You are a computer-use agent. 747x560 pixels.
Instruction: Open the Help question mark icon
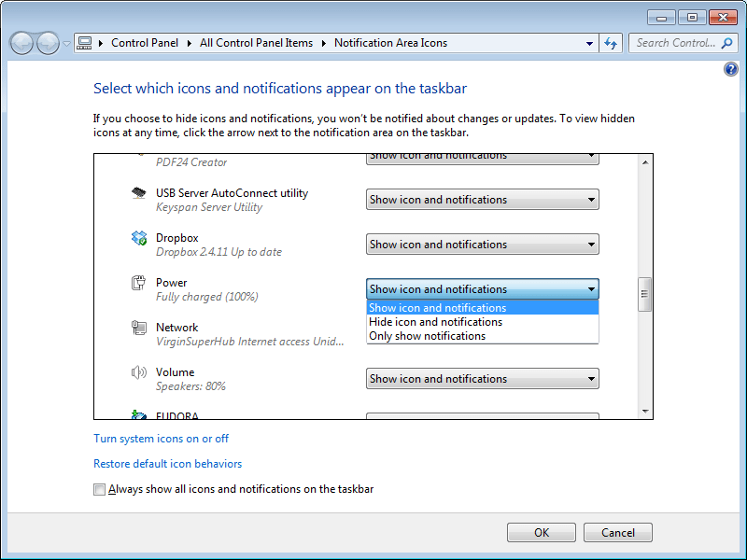[731, 69]
